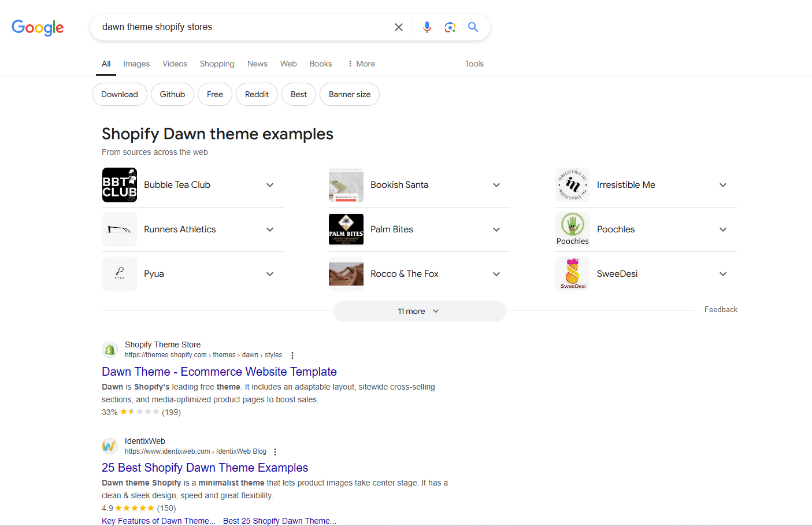The image size is (812, 526).
Task: Expand Bookish Santa entry chevron
Action: 496,185
